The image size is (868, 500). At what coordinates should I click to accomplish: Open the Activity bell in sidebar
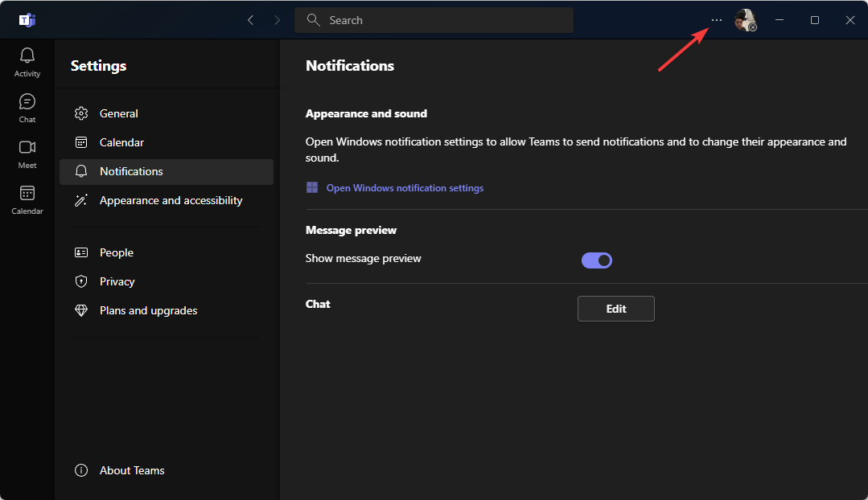(27, 62)
